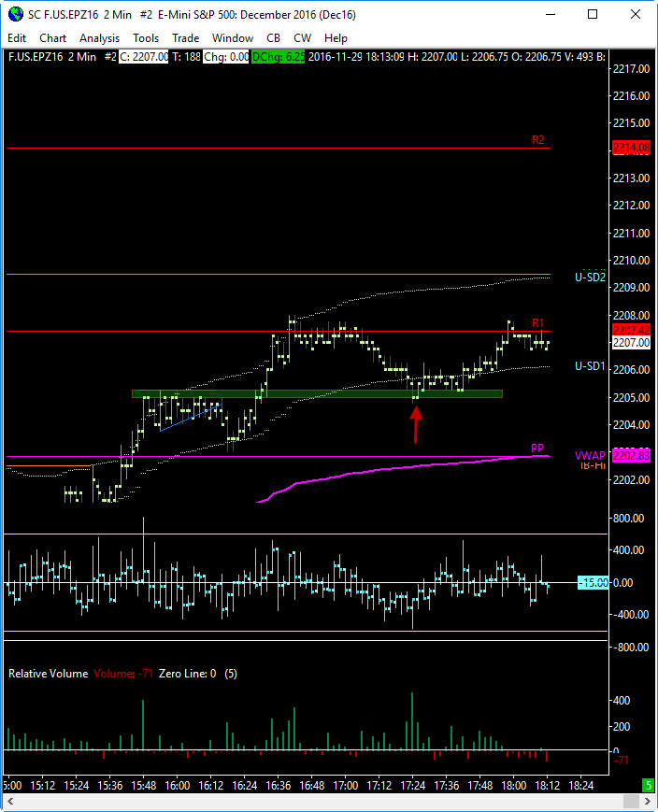Open the Trade menu
The image size is (658, 812).
tap(185, 38)
